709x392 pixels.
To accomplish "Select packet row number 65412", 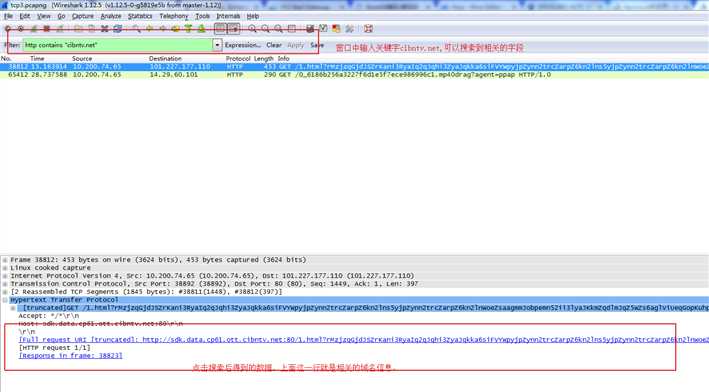I will [x=354, y=75].
